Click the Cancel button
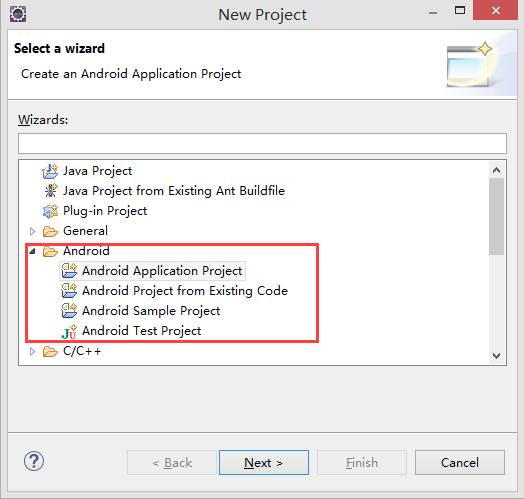 click(460, 463)
